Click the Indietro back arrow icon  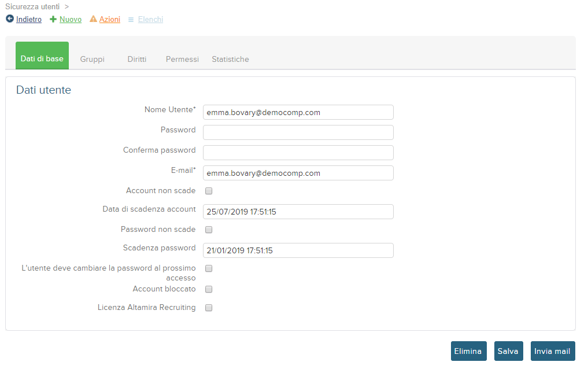10,19
